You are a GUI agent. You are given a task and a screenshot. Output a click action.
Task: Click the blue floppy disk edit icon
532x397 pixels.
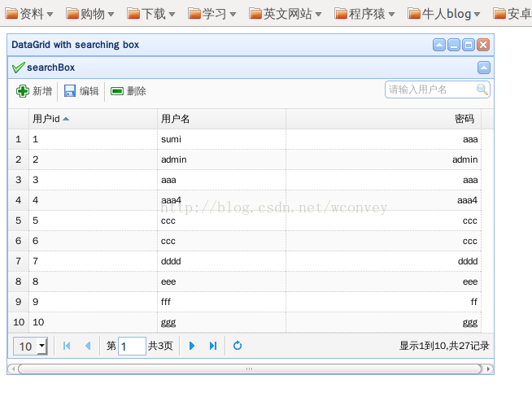70,91
